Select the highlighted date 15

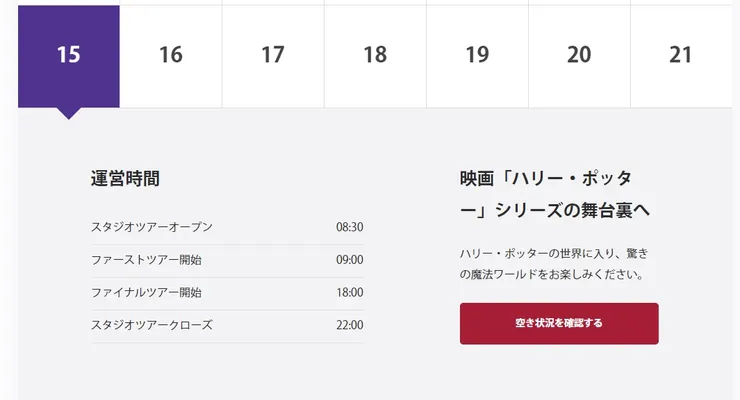click(x=68, y=56)
